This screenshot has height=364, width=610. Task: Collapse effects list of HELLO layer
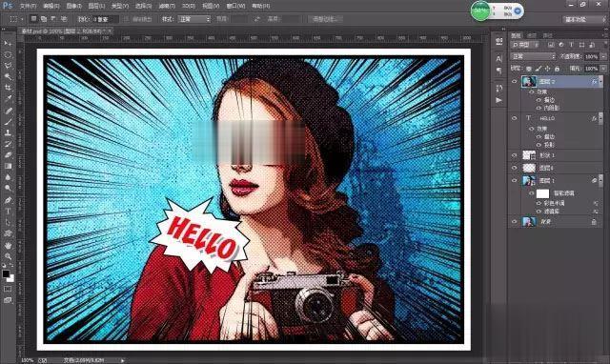coord(600,118)
